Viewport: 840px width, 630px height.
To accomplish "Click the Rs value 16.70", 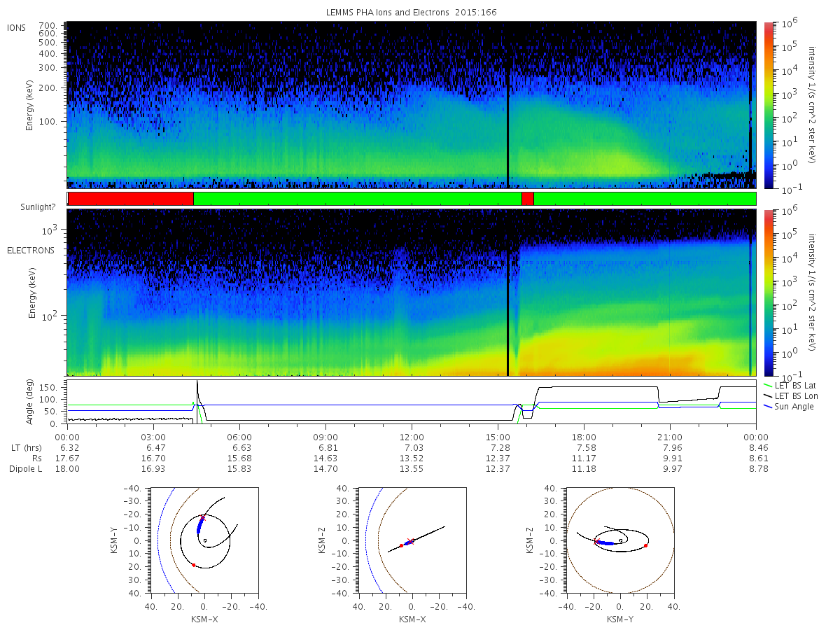I will (x=153, y=458).
